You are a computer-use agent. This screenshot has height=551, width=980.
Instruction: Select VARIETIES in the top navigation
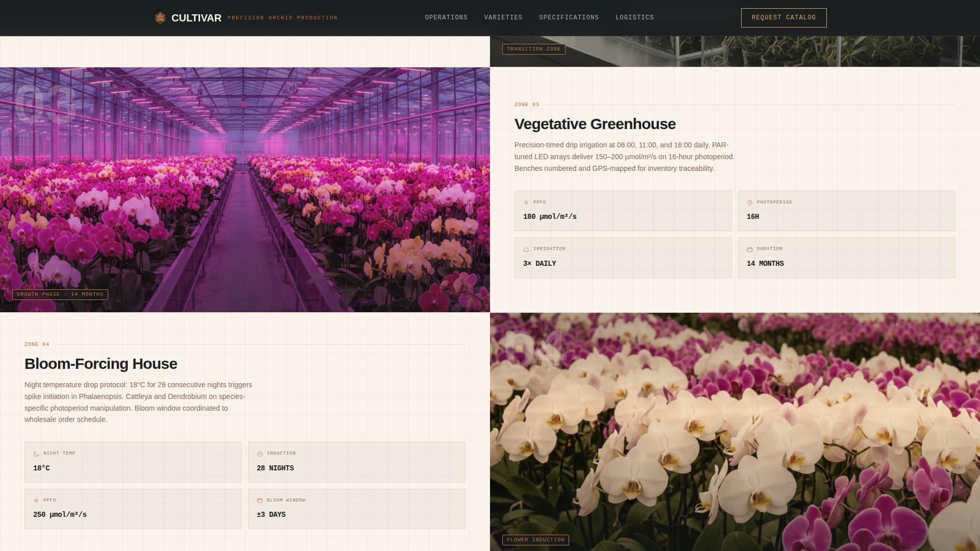tap(503, 17)
